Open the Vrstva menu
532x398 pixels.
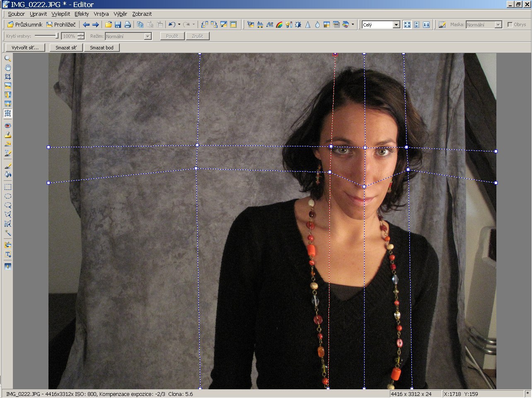tap(101, 14)
